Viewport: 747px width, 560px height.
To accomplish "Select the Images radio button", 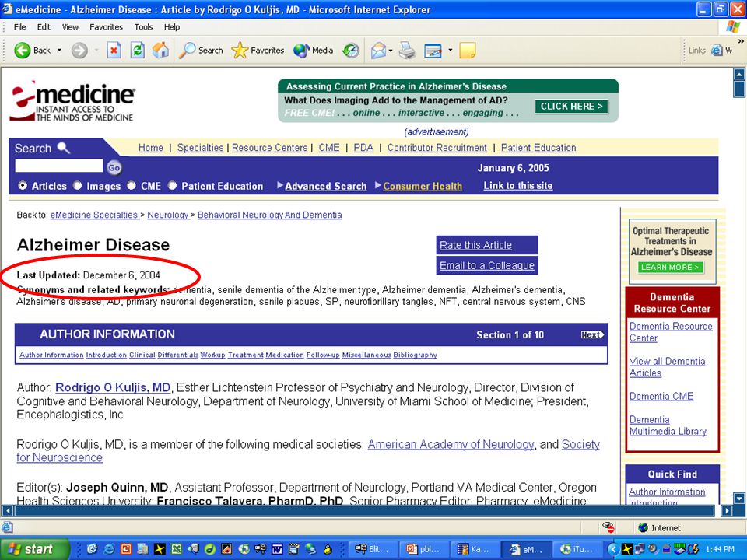I will tap(78, 186).
